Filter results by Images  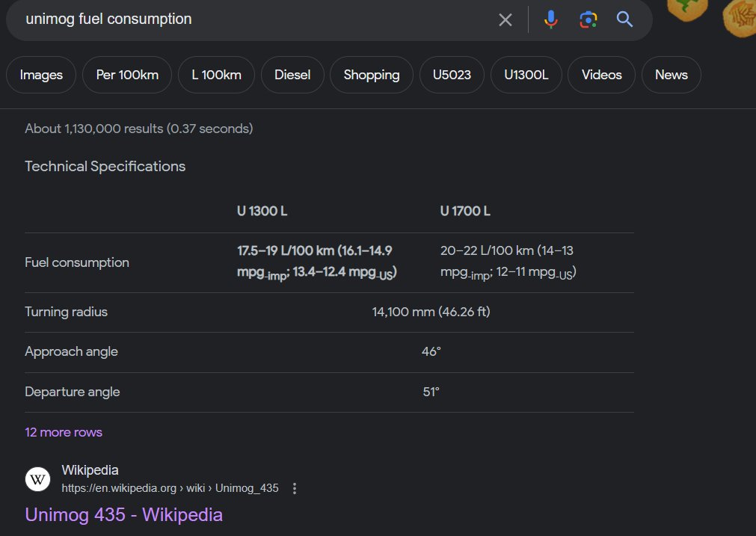[41, 75]
